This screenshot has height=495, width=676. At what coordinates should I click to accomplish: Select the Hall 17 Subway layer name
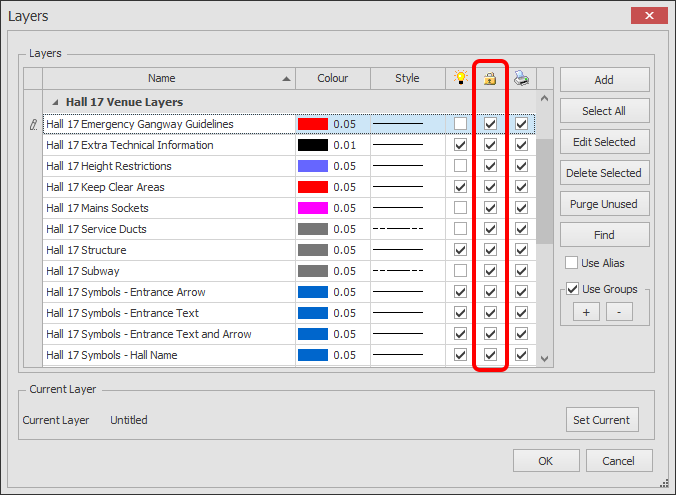click(83, 271)
